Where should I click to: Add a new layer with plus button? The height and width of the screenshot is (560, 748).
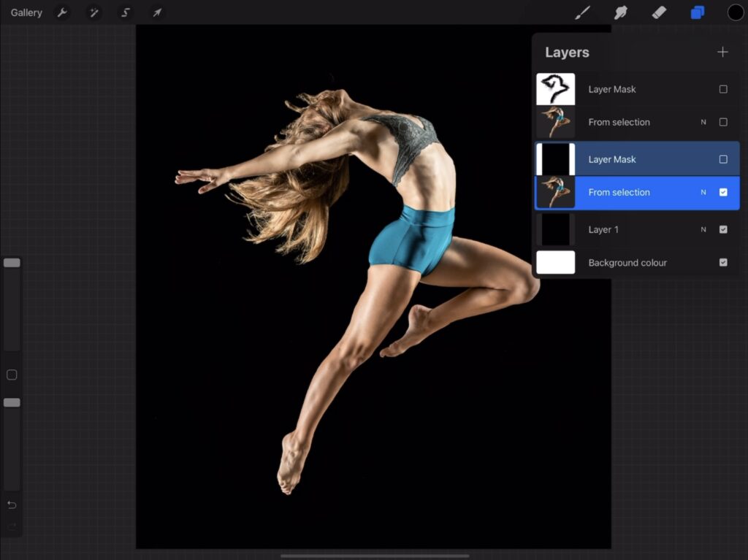click(x=722, y=52)
